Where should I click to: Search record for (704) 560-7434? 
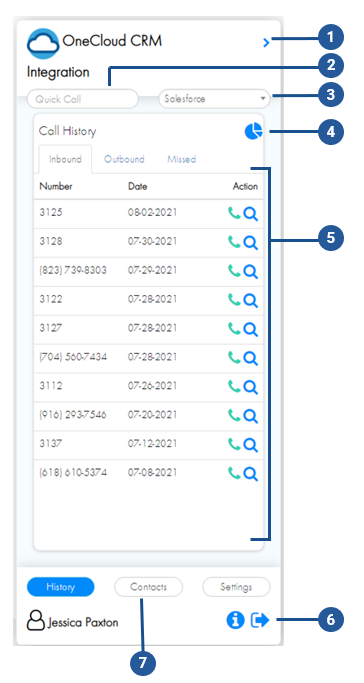(x=250, y=358)
